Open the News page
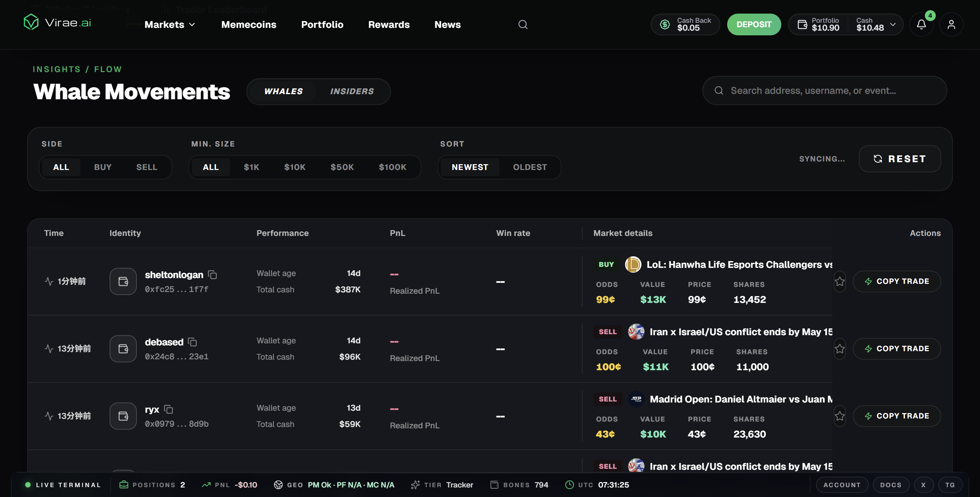Image resolution: width=980 pixels, height=497 pixels. 447,25
